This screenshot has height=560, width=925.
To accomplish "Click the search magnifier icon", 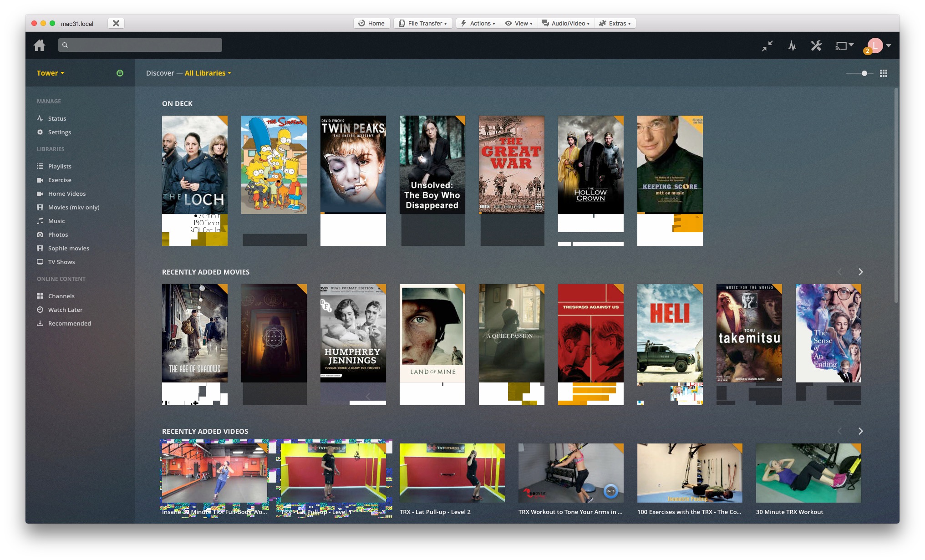I will pyautogui.click(x=65, y=45).
